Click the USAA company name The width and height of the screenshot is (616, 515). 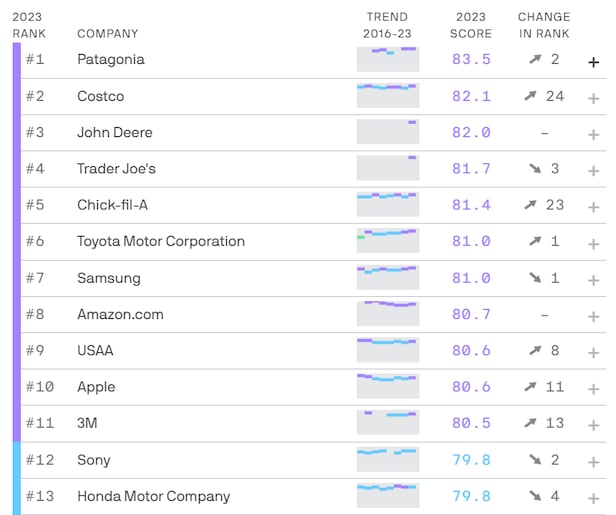click(96, 350)
